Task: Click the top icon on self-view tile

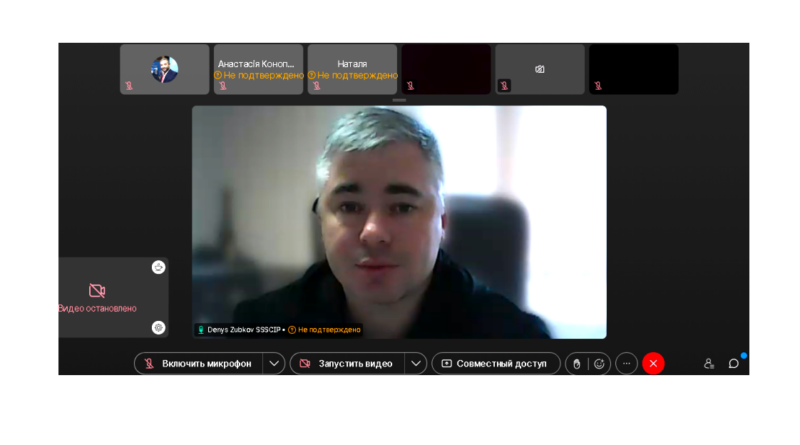Action: click(158, 267)
